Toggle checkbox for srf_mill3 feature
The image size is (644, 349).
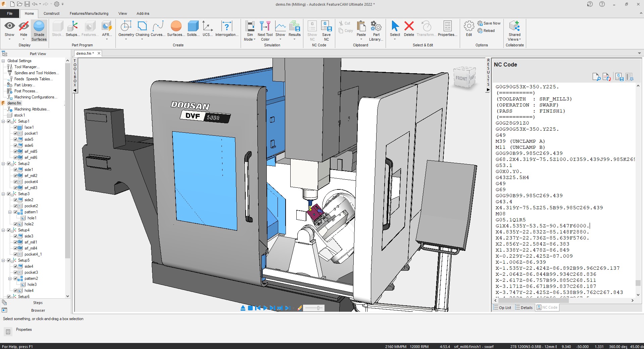coord(15,188)
